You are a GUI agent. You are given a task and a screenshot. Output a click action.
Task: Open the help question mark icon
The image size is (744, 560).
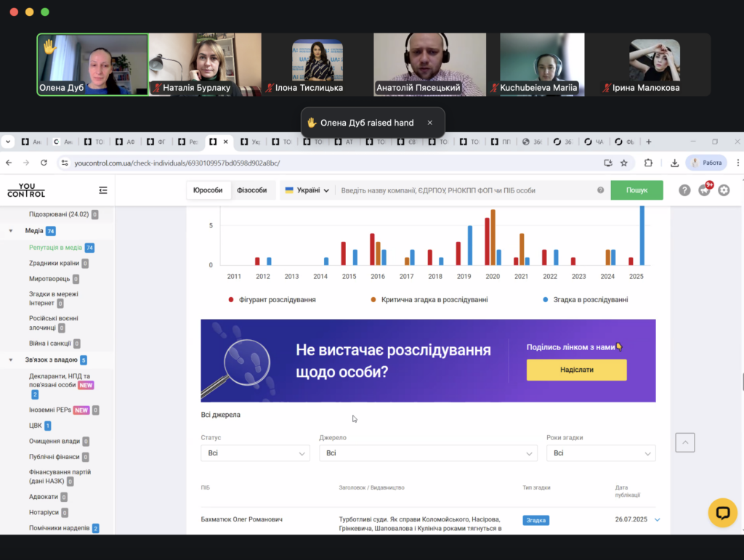(x=684, y=190)
